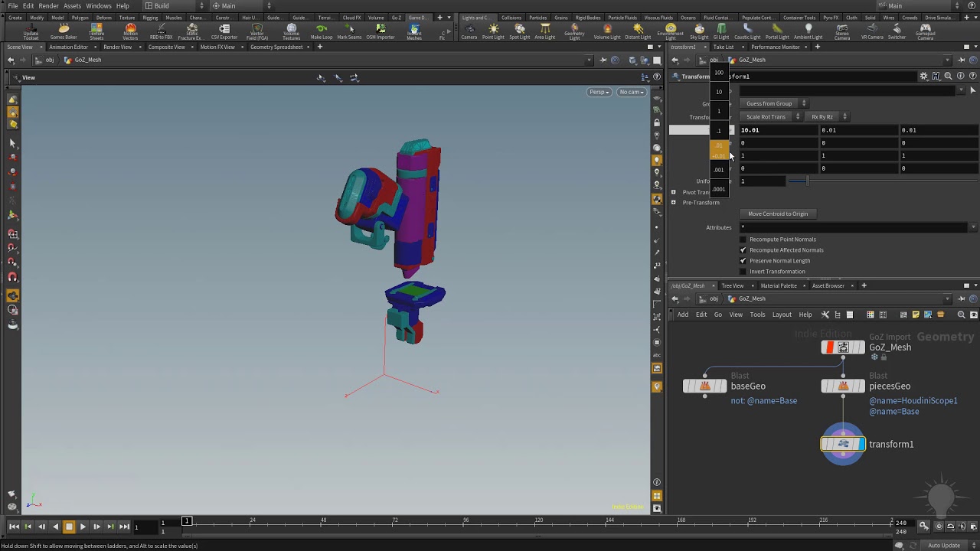Select the Volume Textures tool
Image resolution: width=980 pixels, height=551 pixels.
pyautogui.click(x=292, y=31)
